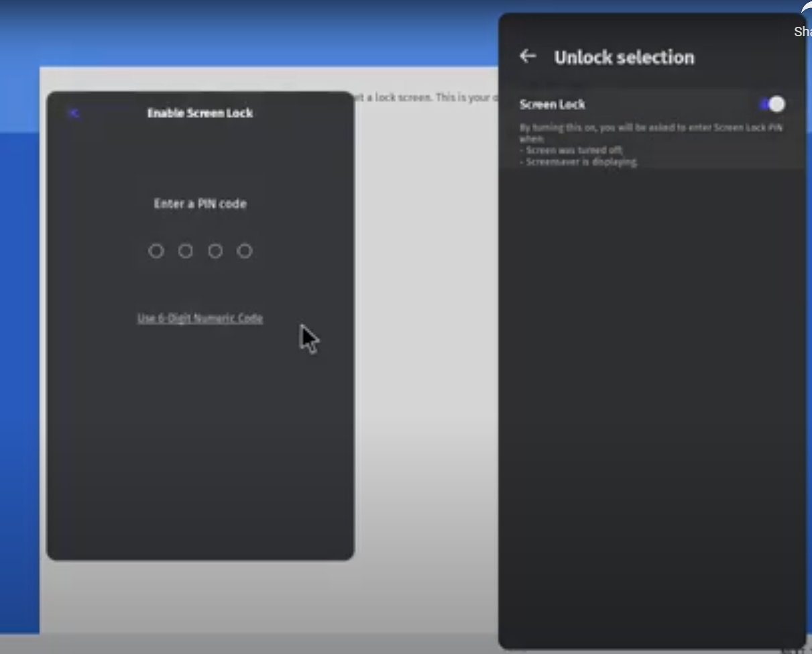The width and height of the screenshot is (812, 654).
Task: Click the 'Enter a PIN code' prompt
Action: tap(200, 204)
